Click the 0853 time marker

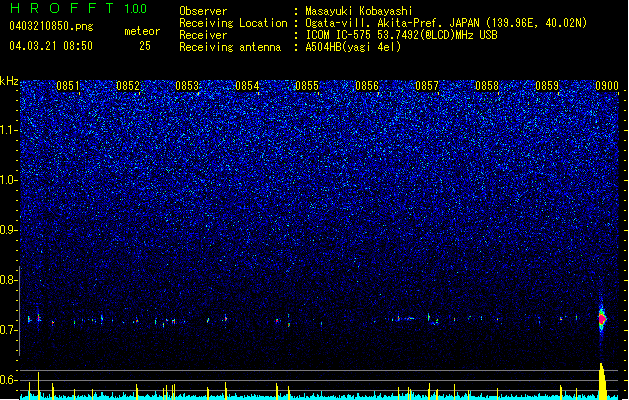click(x=187, y=86)
